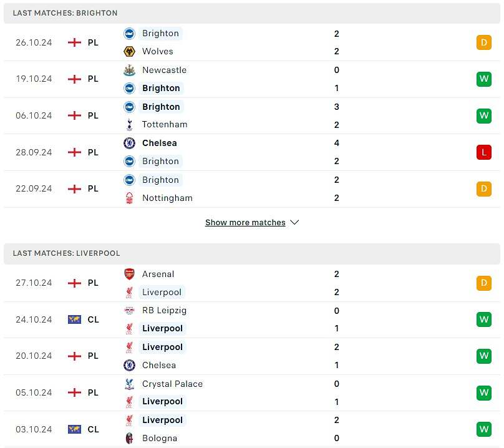Click the Tottenham club crest icon
This screenshot has height=448, width=504.
129,124
